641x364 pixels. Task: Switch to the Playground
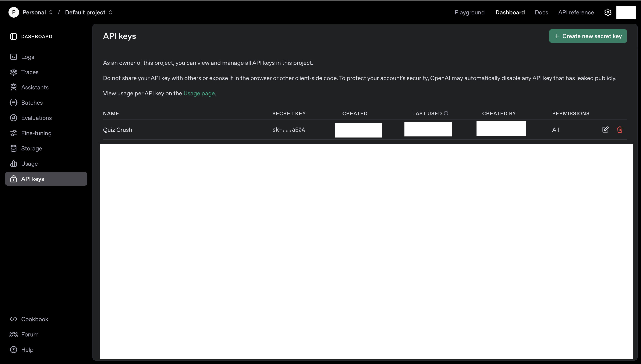click(x=469, y=12)
